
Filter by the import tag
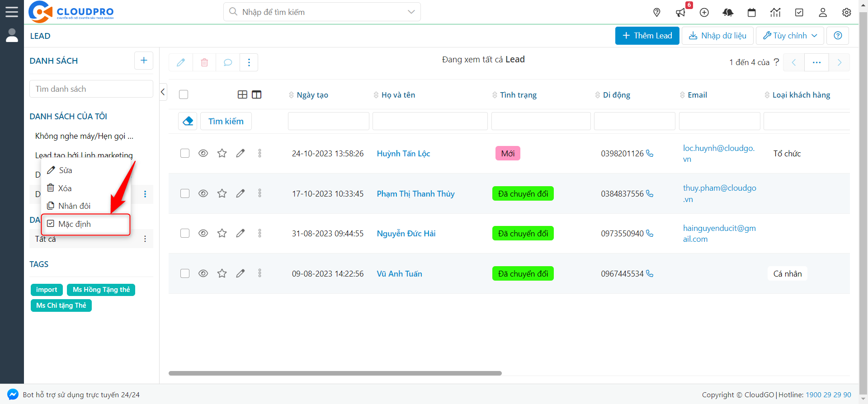[47, 290]
